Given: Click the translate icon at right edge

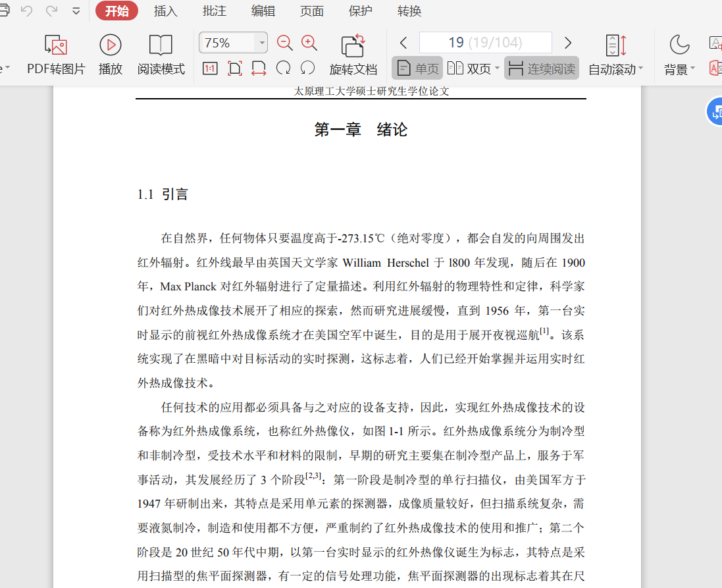Looking at the screenshot, I should click(715, 68).
